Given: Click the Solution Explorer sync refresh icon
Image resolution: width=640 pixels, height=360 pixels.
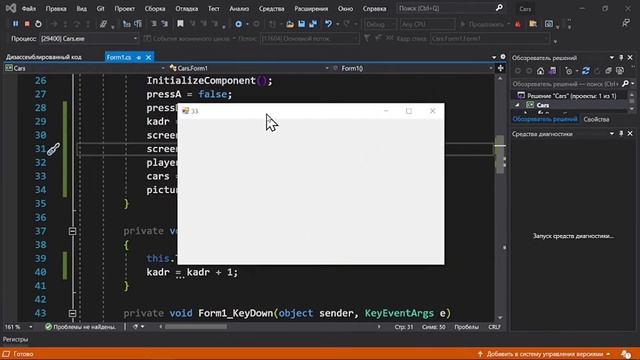Looking at the screenshot, I should [x=586, y=71].
